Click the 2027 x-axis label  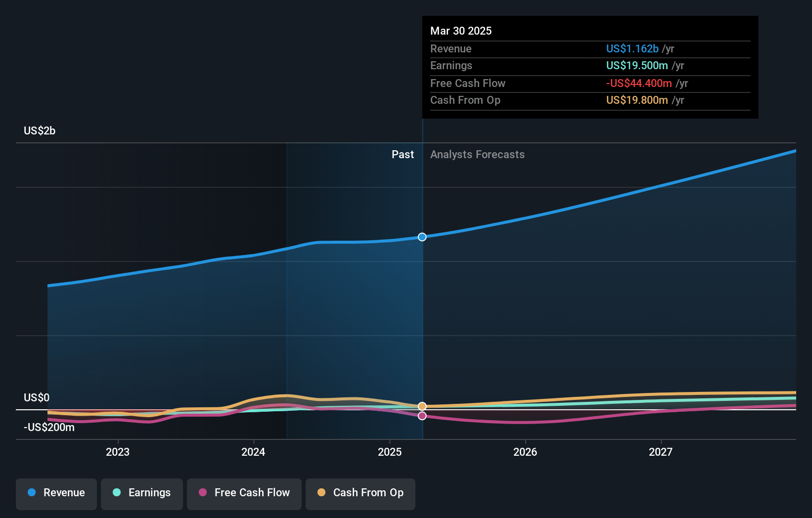[661, 452]
